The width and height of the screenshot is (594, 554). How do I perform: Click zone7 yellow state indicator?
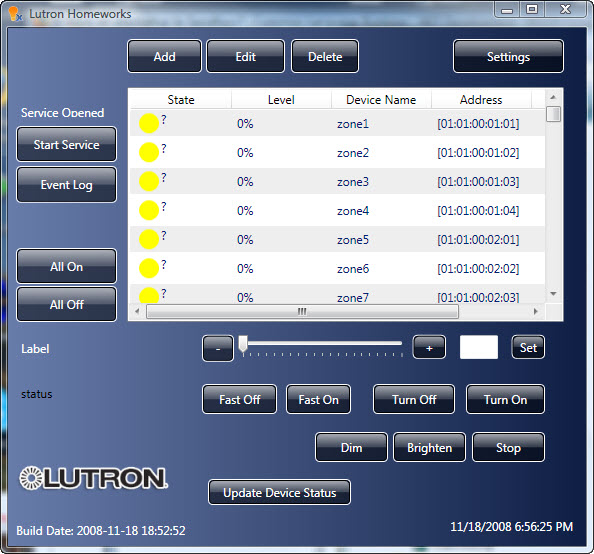[149, 296]
